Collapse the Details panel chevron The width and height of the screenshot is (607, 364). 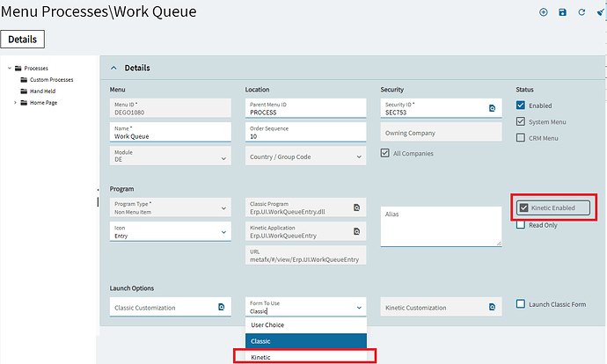113,68
